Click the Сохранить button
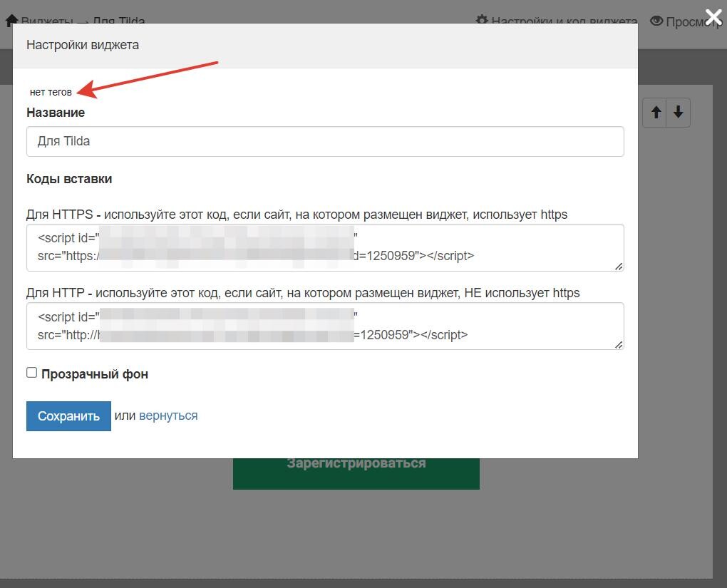The width and height of the screenshot is (727, 588). pyautogui.click(x=68, y=416)
